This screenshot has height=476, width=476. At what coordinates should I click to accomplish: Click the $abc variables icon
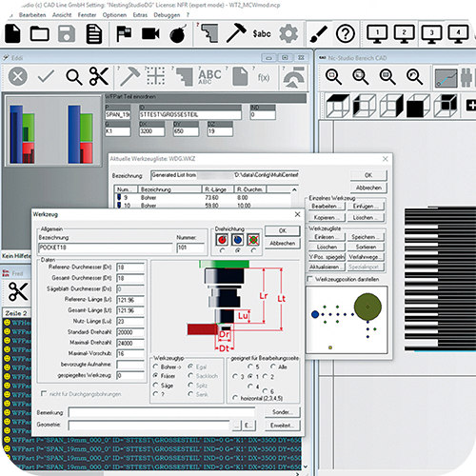tap(262, 33)
